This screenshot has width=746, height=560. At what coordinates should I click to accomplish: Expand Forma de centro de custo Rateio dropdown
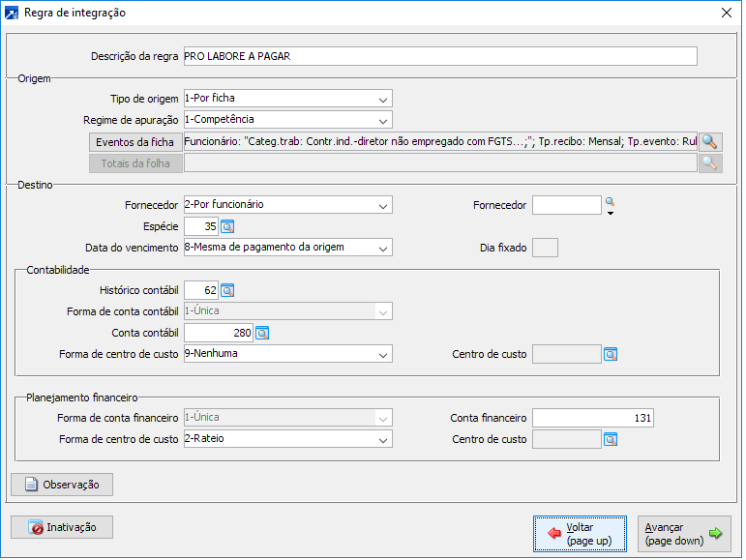pyautogui.click(x=384, y=439)
